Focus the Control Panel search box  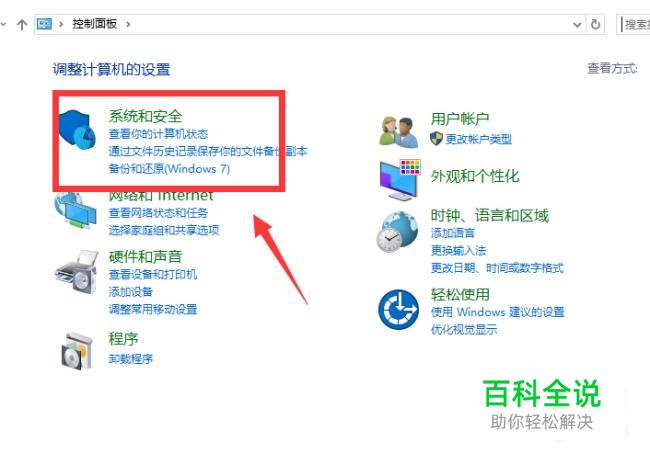point(634,24)
